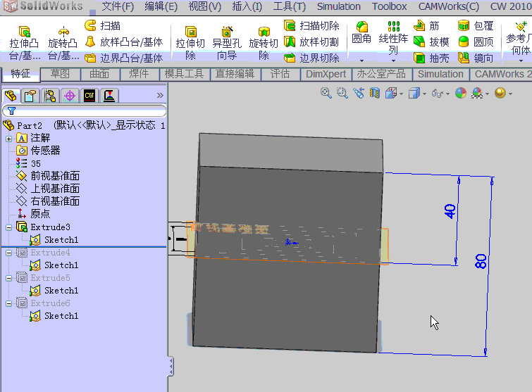Choose the Rib (筋) feature
The height and width of the screenshot is (392, 532).
pyautogui.click(x=427, y=26)
